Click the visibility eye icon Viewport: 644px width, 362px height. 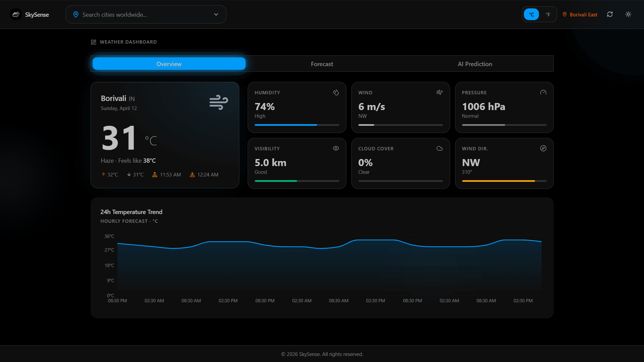pyautogui.click(x=336, y=148)
